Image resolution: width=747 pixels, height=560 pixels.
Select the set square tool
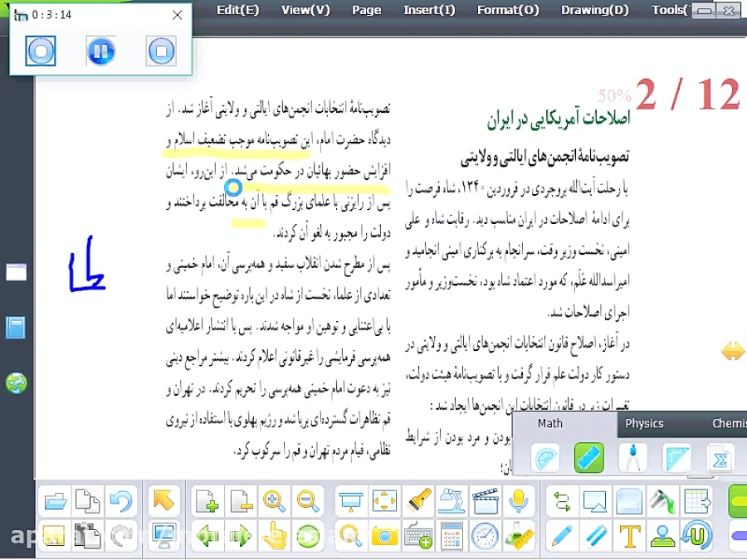[x=677, y=457]
